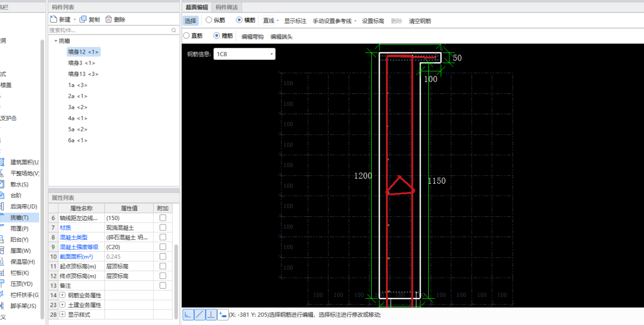Switch to the 截面编辑 tab

pos(197,7)
